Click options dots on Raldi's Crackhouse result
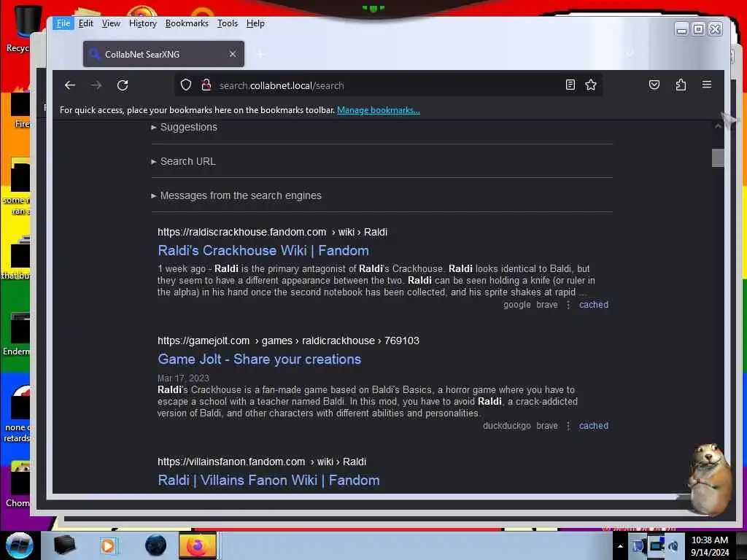The height and width of the screenshot is (560, 747). tap(568, 305)
